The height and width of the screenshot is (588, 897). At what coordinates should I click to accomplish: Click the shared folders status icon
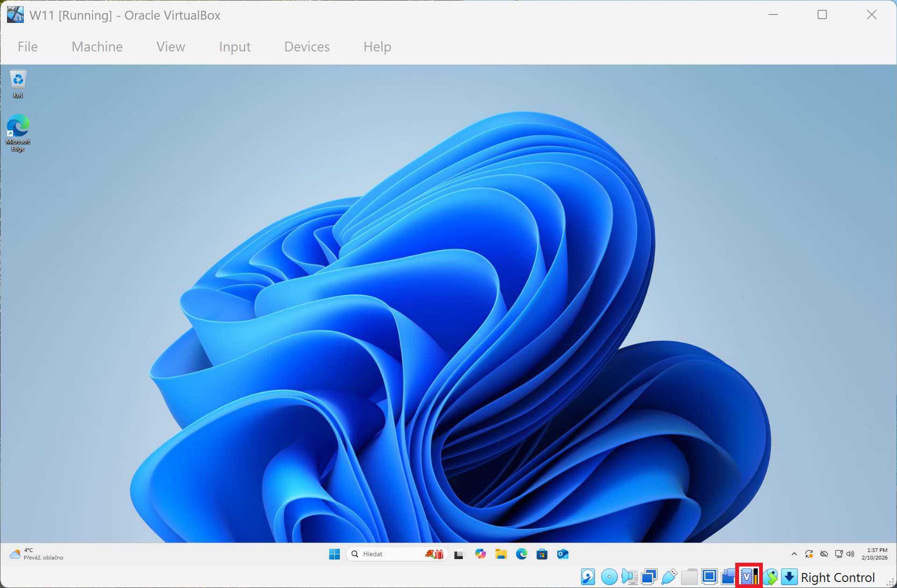tap(689, 577)
